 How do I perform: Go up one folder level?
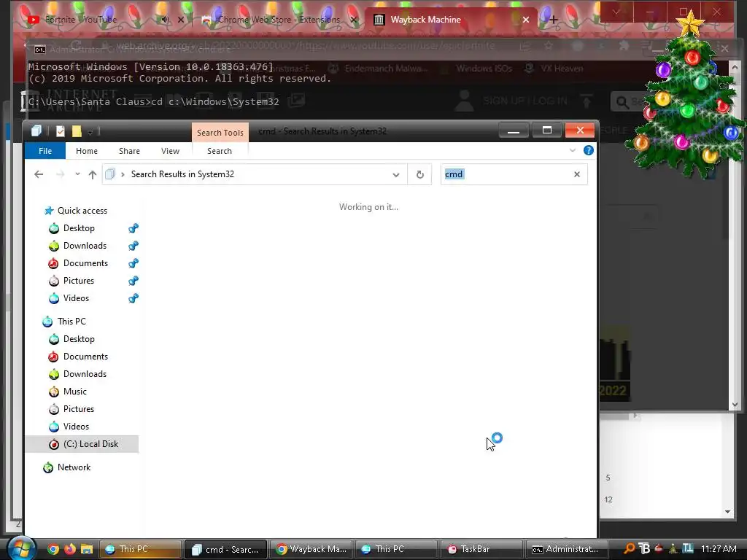click(x=93, y=174)
